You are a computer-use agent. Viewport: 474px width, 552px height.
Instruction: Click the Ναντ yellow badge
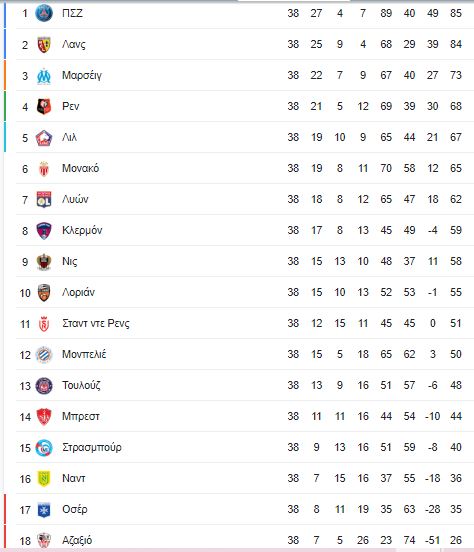[x=44, y=479]
